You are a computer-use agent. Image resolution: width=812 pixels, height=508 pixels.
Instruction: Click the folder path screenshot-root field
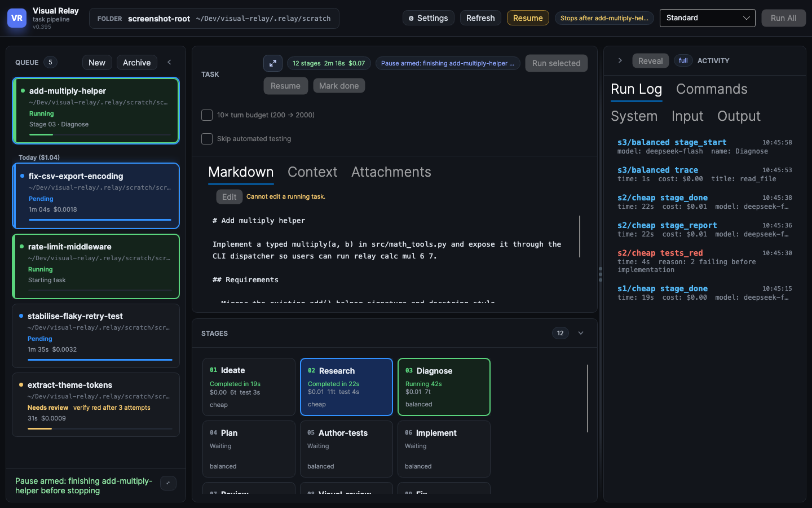click(x=214, y=19)
